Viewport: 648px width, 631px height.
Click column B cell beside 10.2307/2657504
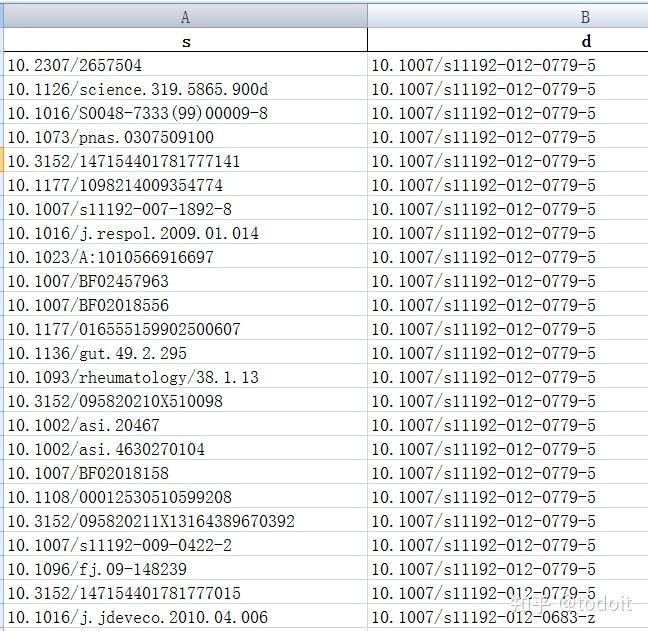coord(508,64)
